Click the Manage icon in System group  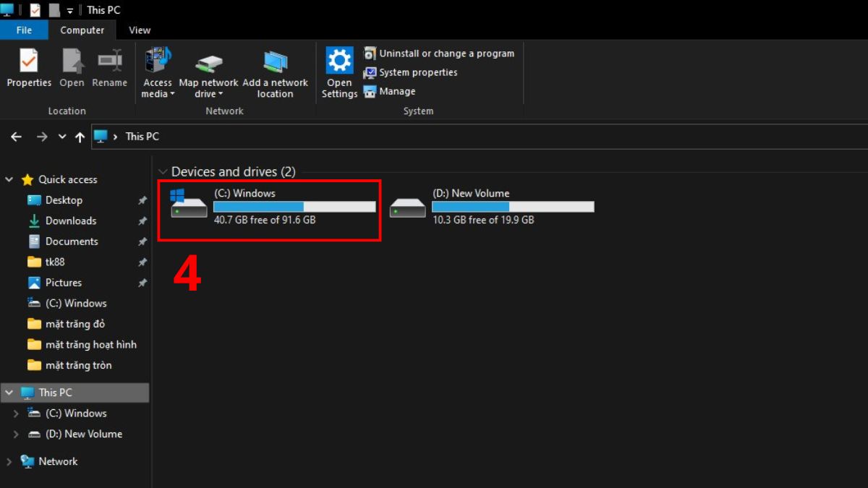tap(370, 91)
